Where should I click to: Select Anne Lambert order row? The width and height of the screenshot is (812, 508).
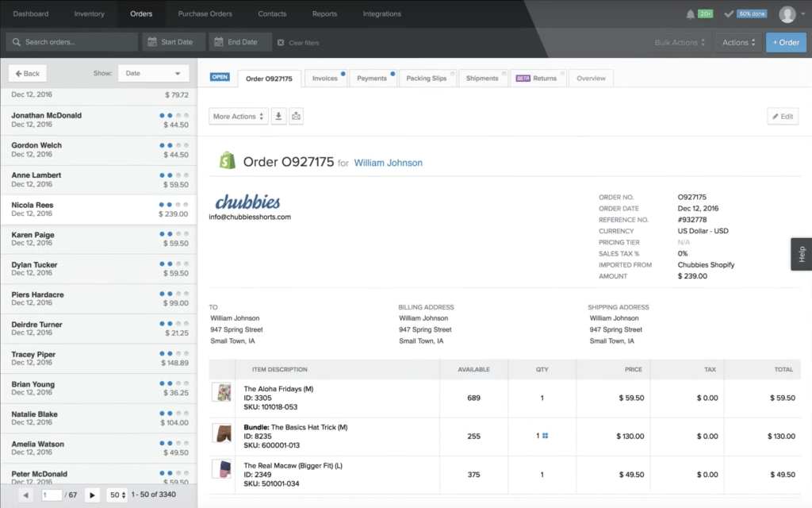(x=98, y=180)
